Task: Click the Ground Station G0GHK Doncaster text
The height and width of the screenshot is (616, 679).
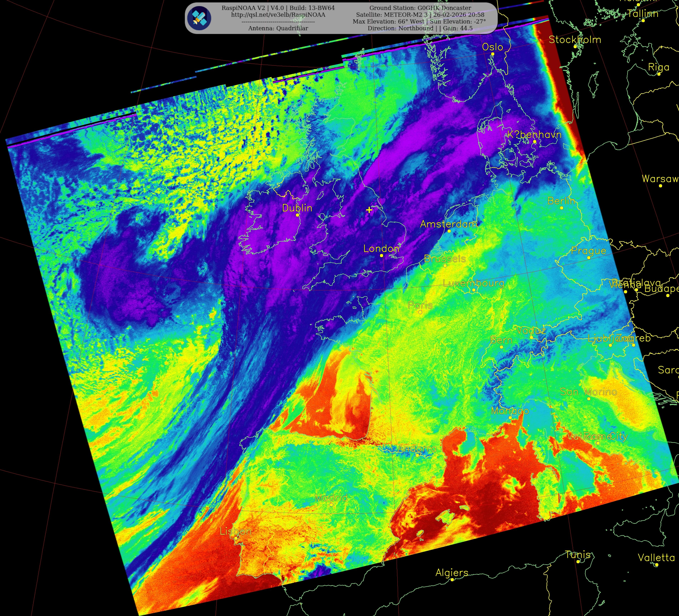Action: (420, 8)
